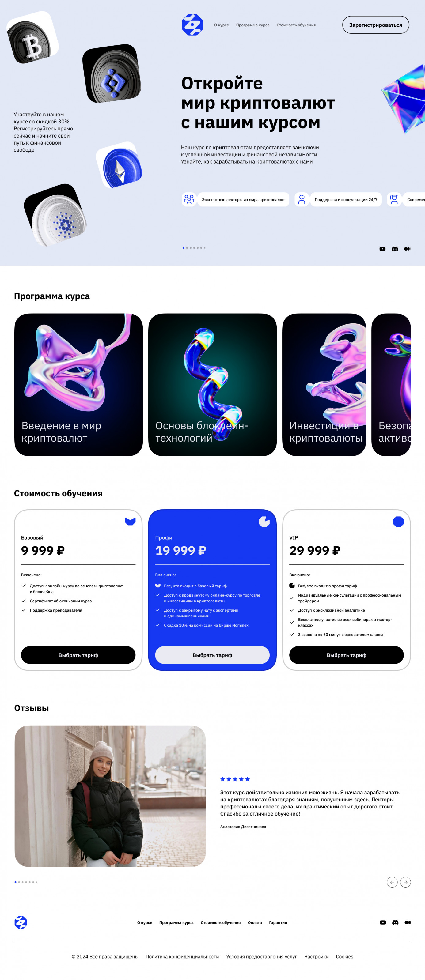
Task: Click the Discord icon in the footer
Action: pos(395,922)
